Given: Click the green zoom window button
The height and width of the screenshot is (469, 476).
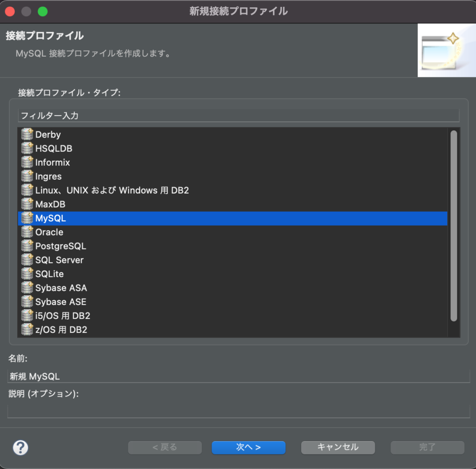Looking at the screenshot, I should 42,12.
